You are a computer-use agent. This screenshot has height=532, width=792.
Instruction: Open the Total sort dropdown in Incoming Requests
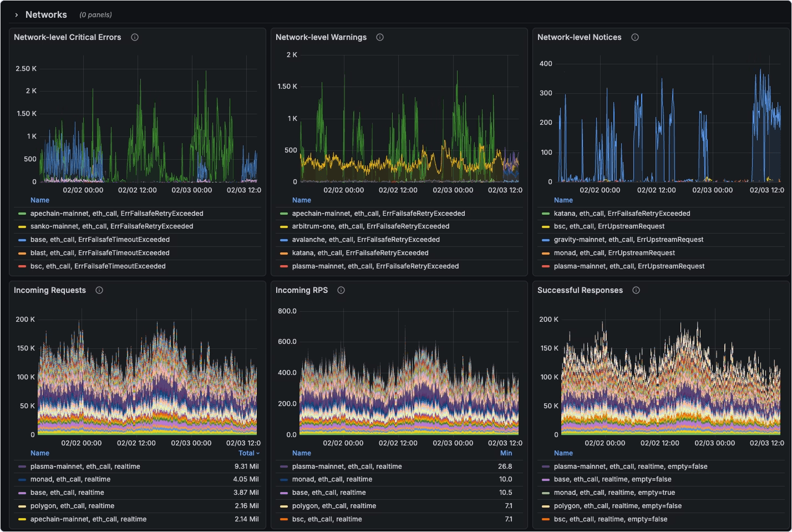[249, 453]
